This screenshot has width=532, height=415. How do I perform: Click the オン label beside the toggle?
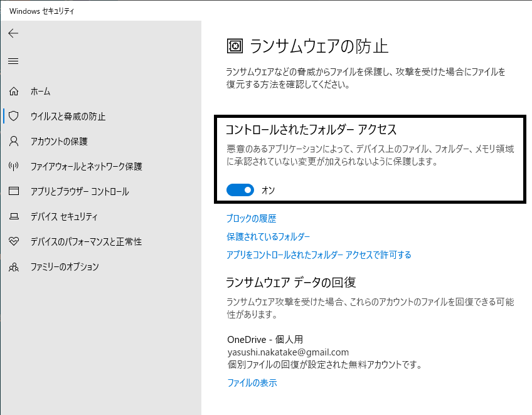click(268, 190)
